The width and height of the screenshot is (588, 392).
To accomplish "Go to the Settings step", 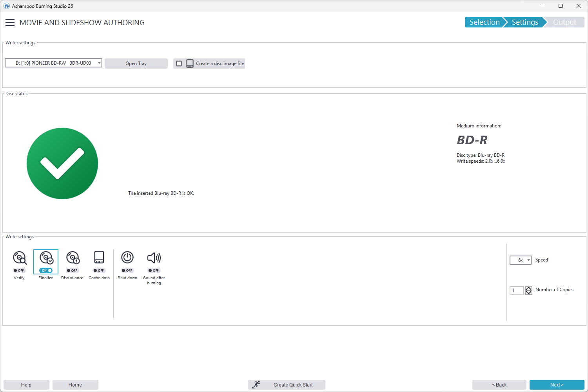I will 525,22.
